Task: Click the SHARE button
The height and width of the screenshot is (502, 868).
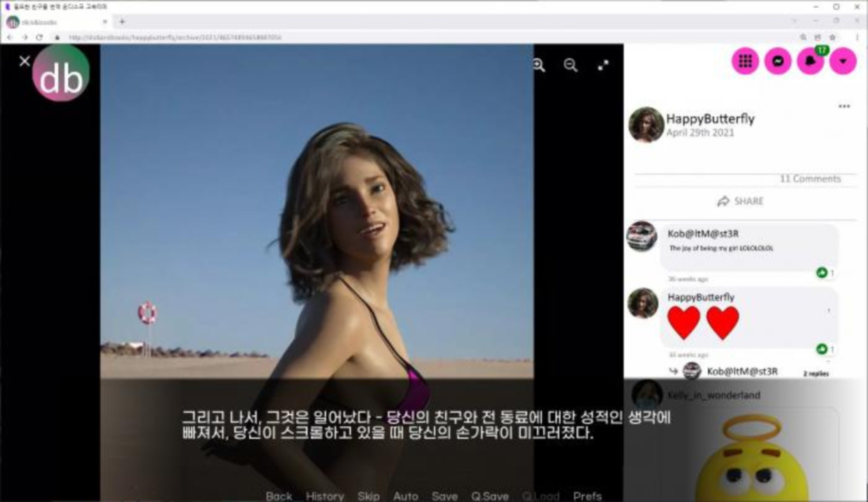Action: tap(741, 201)
